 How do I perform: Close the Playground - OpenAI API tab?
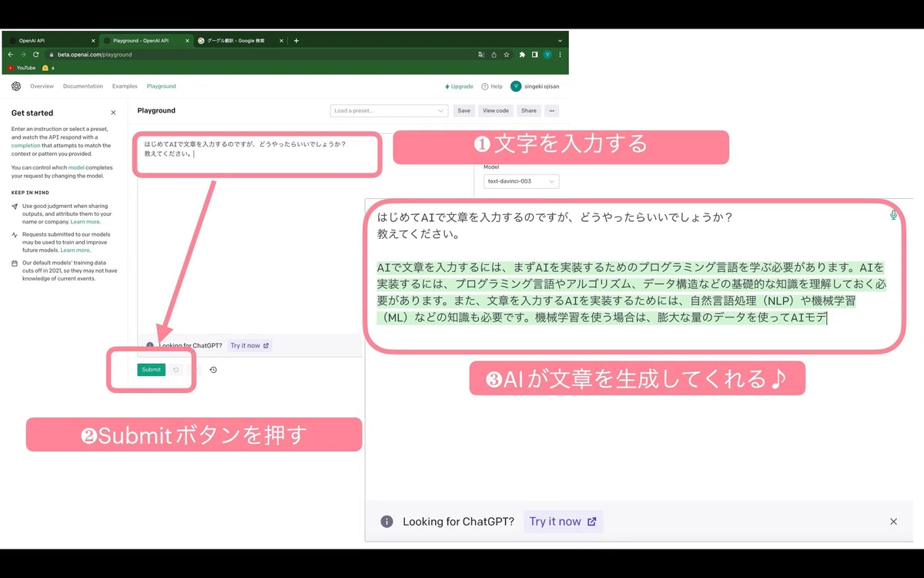tap(187, 41)
